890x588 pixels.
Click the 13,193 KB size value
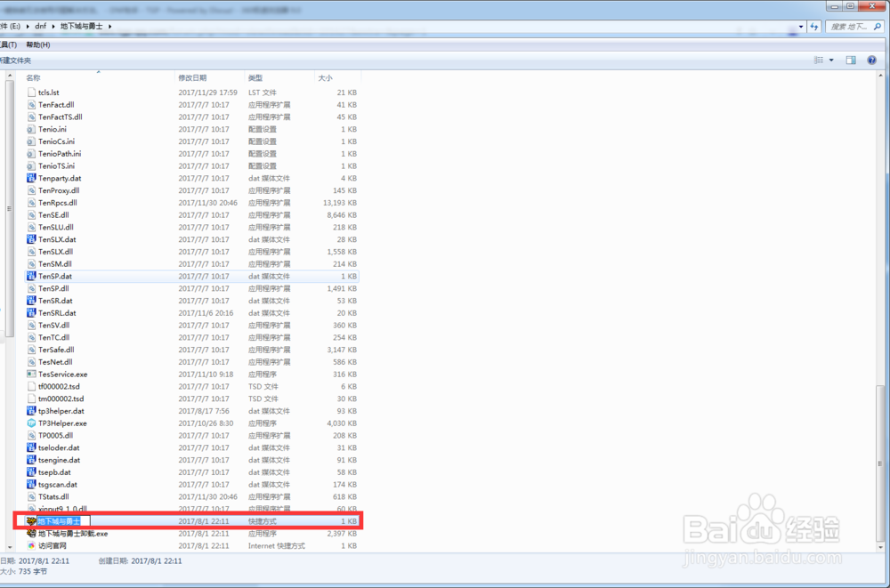340,203
